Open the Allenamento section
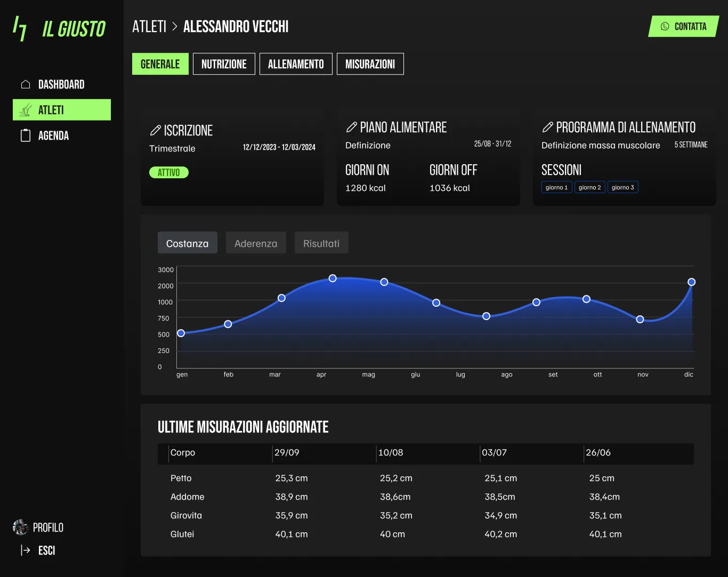Image resolution: width=728 pixels, height=577 pixels. [296, 63]
